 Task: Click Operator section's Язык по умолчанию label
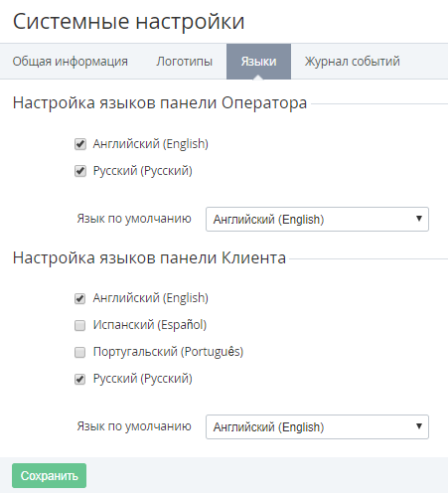[134, 219]
